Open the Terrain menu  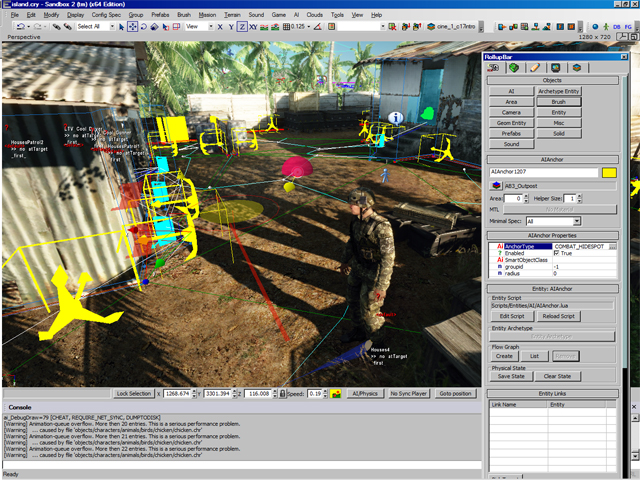(232, 15)
